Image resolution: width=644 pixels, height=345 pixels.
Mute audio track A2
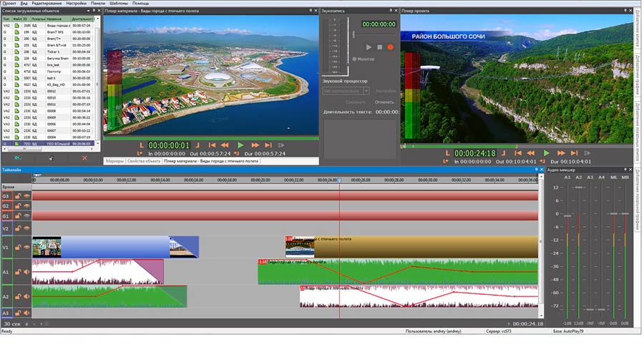[26, 296]
